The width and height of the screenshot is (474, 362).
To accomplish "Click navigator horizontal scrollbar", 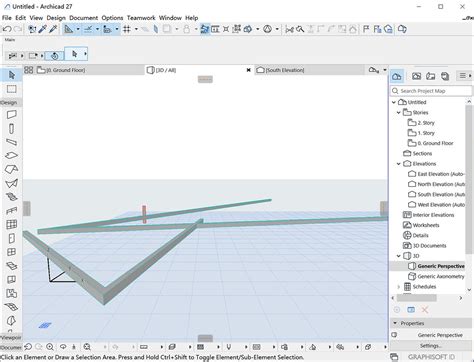I will coord(416,298).
